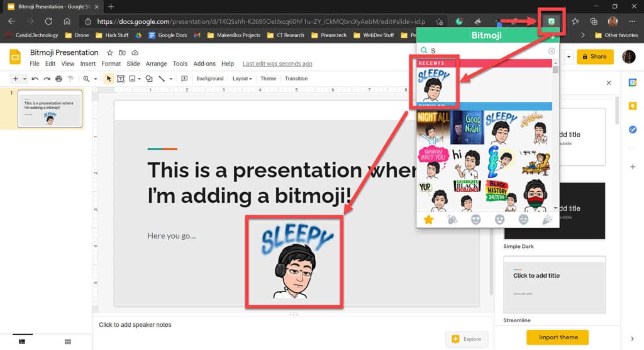Image resolution: width=644 pixels, height=350 pixels.
Task: Open the Arrange menu
Action: tap(156, 64)
